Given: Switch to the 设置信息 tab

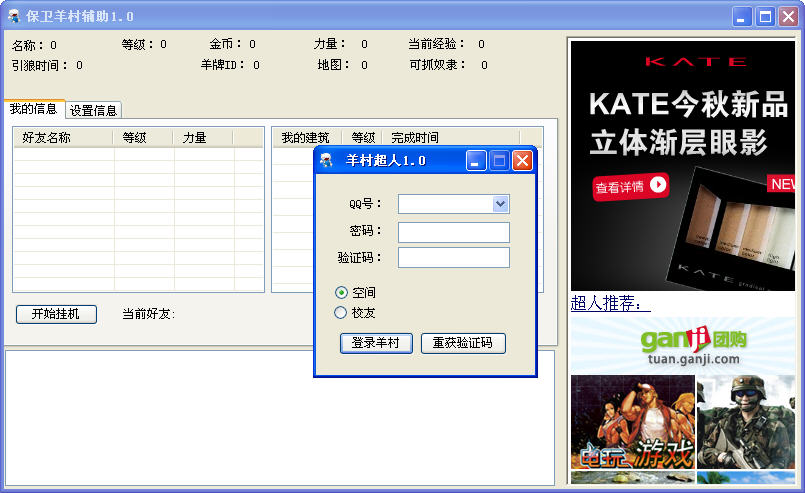Looking at the screenshot, I should coord(93,110).
